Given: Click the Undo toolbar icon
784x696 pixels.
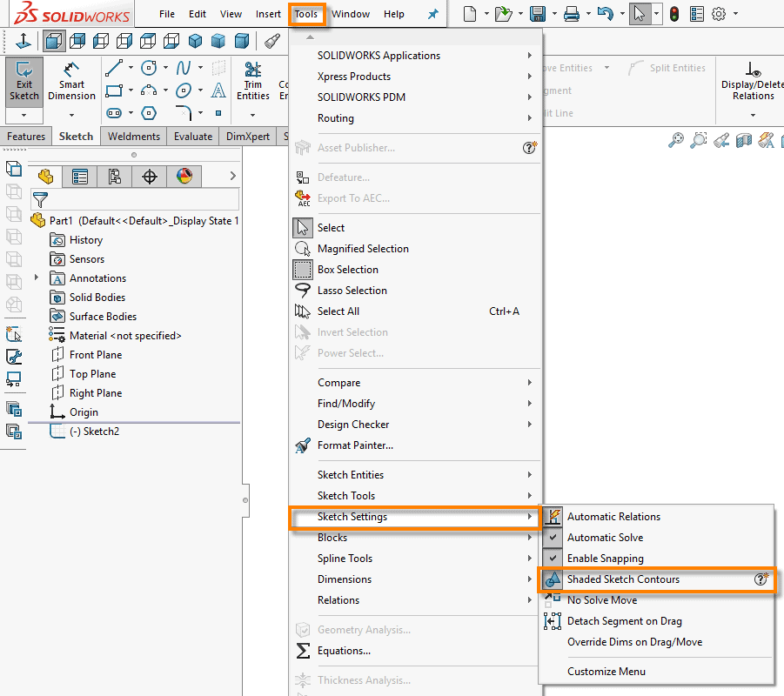Looking at the screenshot, I should pyautogui.click(x=605, y=14).
